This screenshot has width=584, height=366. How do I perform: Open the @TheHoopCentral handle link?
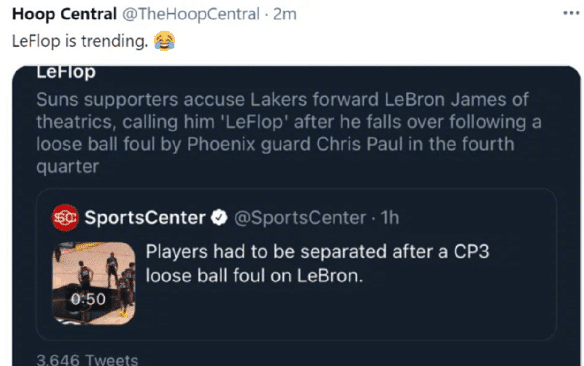click(191, 14)
